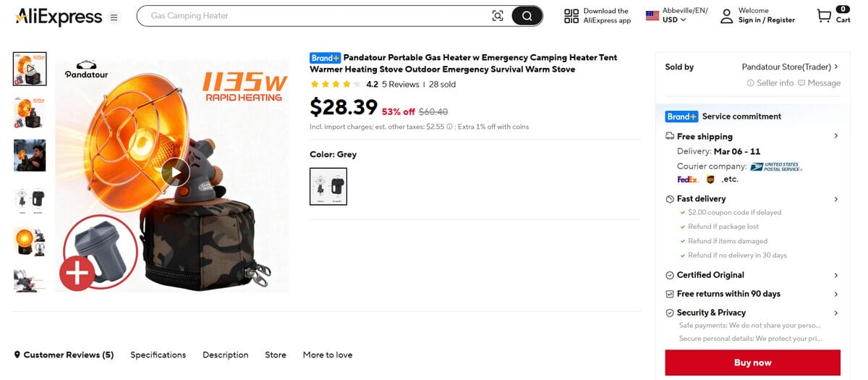Open the hamburger categories menu icon
The width and height of the screenshot is (868, 380).
pos(114,17)
